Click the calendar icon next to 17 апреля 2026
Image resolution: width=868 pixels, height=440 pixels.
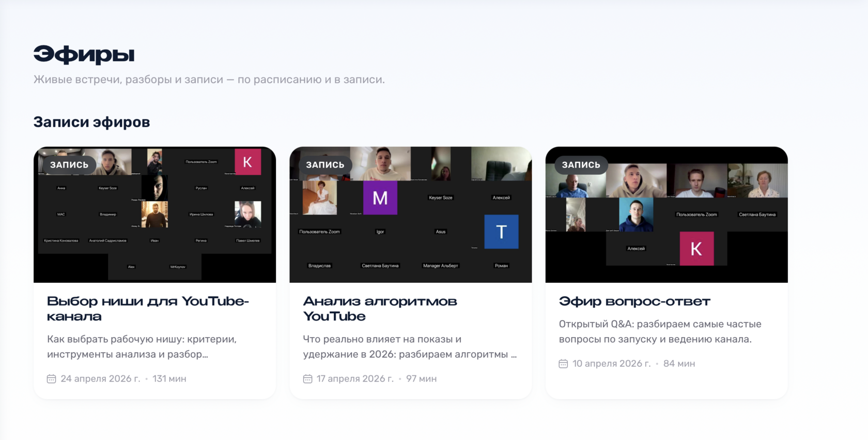point(307,379)
